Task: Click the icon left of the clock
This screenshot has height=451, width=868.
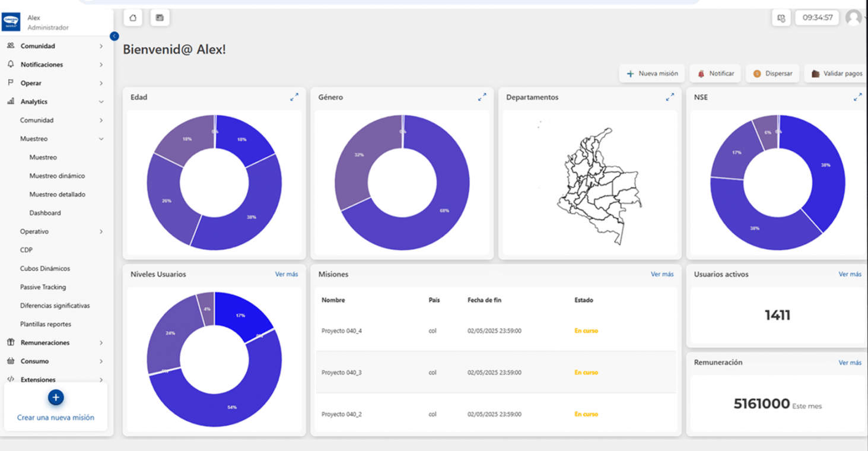Action: click(x=781, y=18)
